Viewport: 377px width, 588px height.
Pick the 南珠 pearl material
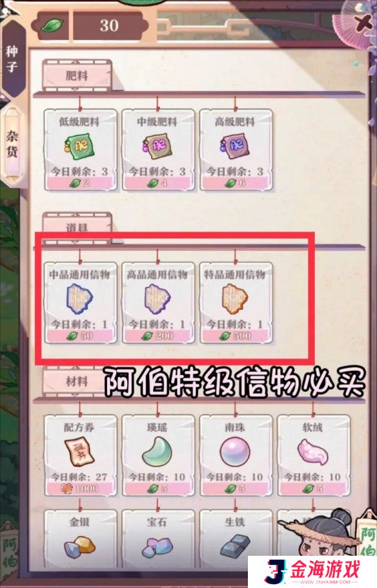(x=236, y=456)
